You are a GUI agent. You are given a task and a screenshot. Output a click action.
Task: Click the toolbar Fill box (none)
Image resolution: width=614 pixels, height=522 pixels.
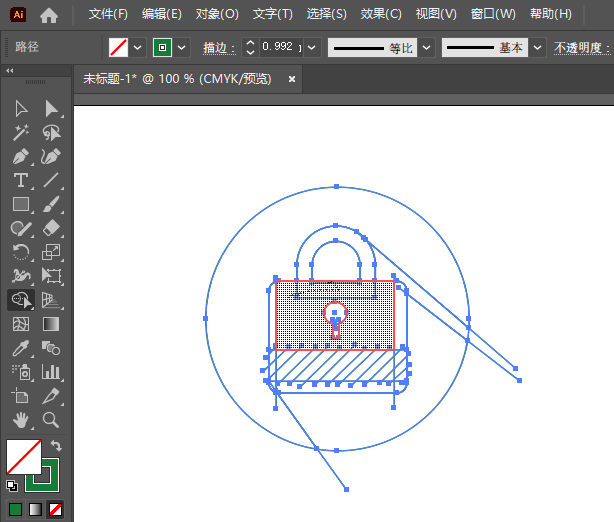[23, 457]
